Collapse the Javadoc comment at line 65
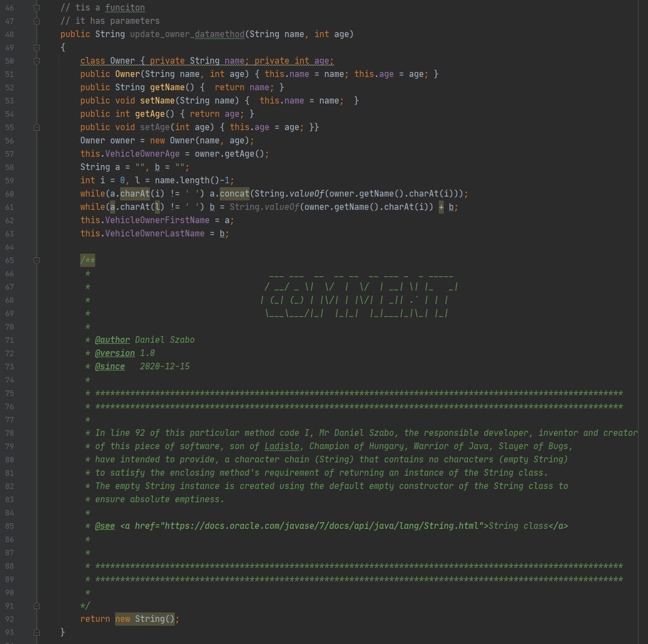Viewport: 648px width, 644px height. coord(37,260)
